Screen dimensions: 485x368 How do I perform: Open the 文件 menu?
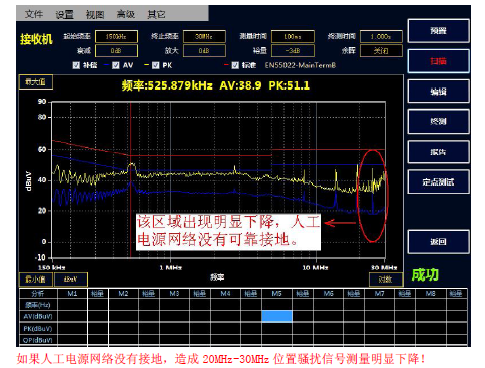tap(34, 14)
